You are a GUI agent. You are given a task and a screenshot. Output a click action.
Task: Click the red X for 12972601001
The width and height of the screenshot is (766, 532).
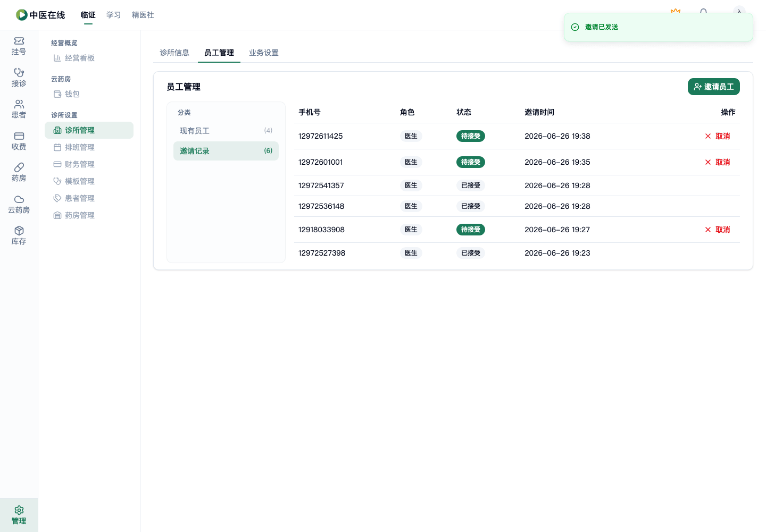(x=708, y=162)
